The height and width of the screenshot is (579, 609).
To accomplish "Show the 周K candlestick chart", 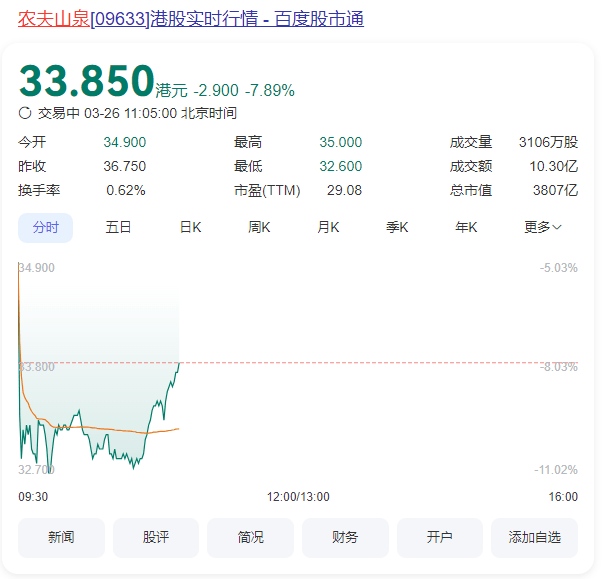I will [x=259, y=227].
